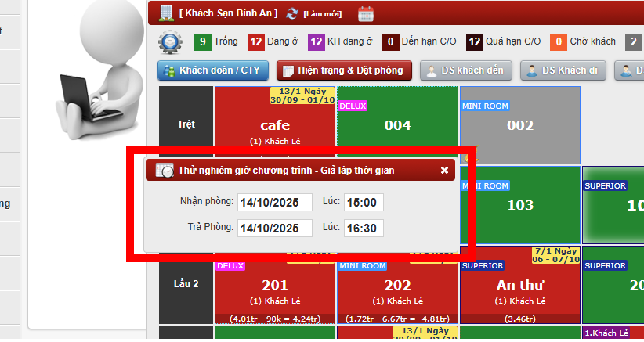Image resolution: width=644 pixels, height=342 pixels.
Task: Click the DS khách đến person icon
Action: click(431, 70)
